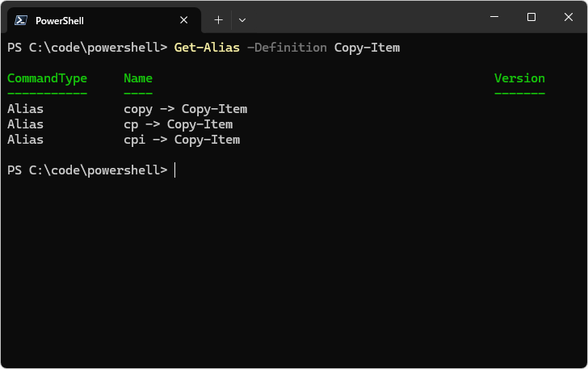Close the PowerShell tab
Viewport: 588px width, 369px height.
point(184,20)
